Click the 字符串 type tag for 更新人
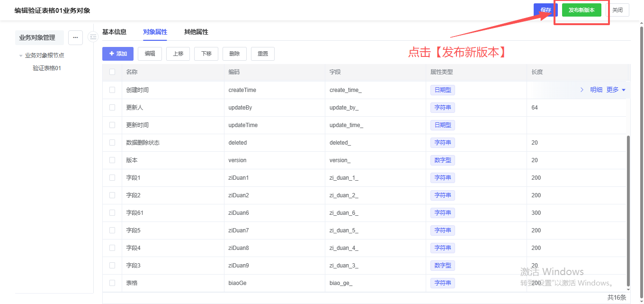This screenshot has width=644, height=304. tap(442, 108)
